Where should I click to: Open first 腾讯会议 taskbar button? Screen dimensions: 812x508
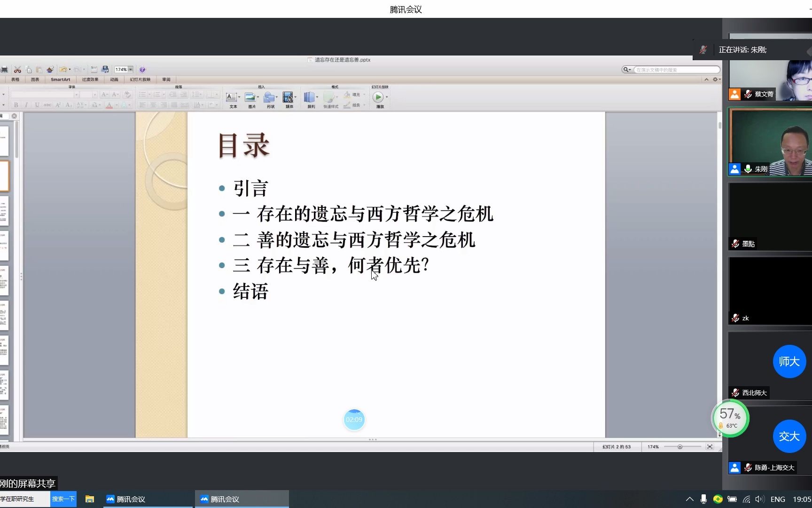point(148,499)
